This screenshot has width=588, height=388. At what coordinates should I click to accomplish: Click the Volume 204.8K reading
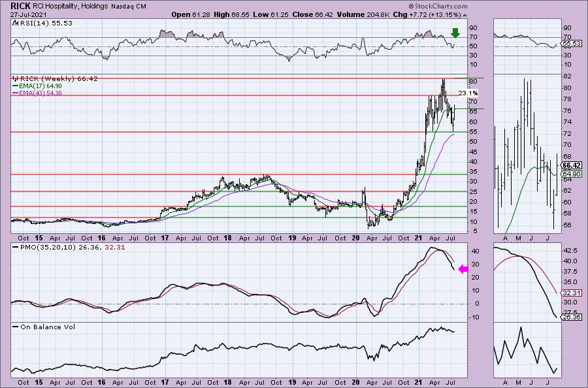coord(363,14)
